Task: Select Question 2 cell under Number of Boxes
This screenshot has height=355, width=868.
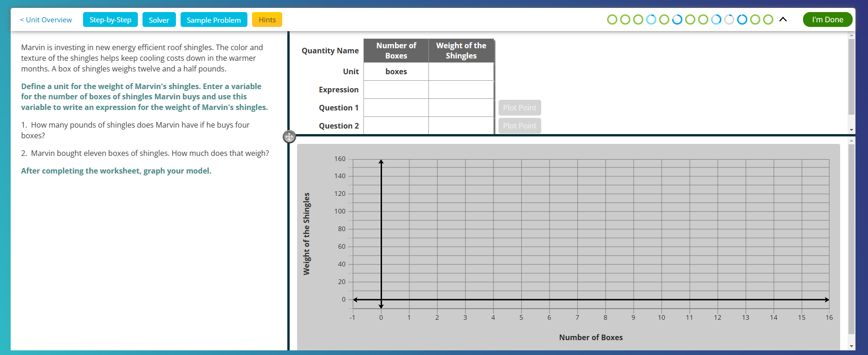Action: (x=396, y=126)
